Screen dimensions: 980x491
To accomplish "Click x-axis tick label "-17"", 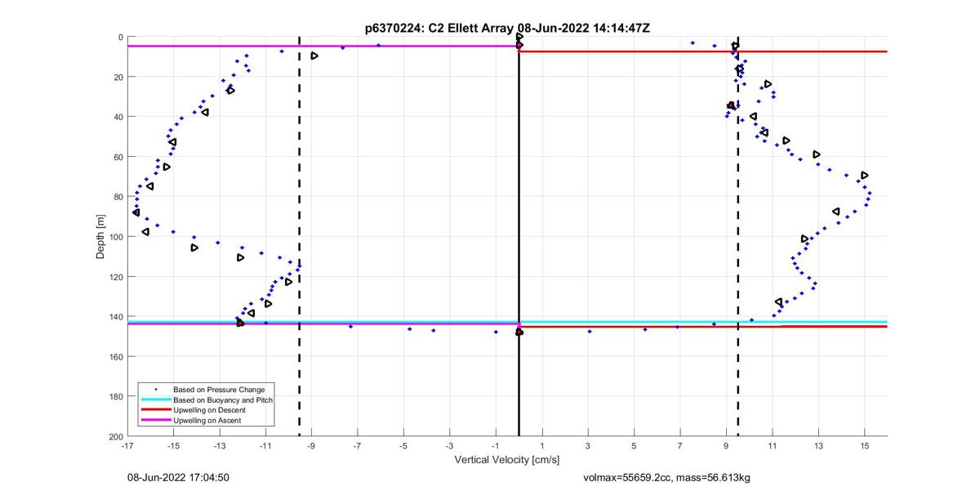I will [x=127, y=447].
